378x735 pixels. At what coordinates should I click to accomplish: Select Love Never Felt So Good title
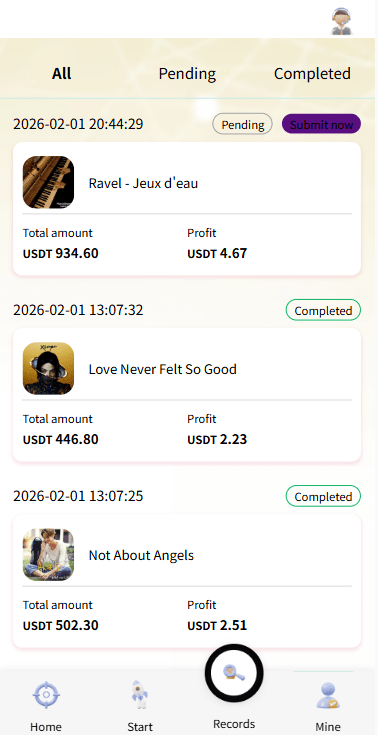162,369
